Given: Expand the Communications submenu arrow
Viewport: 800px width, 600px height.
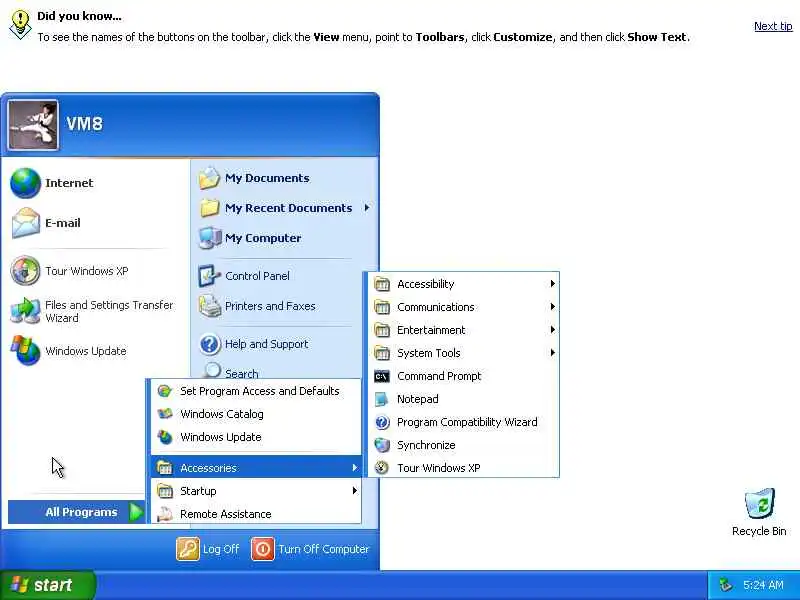Looking at the screenshot, I should tap(553, 307).
